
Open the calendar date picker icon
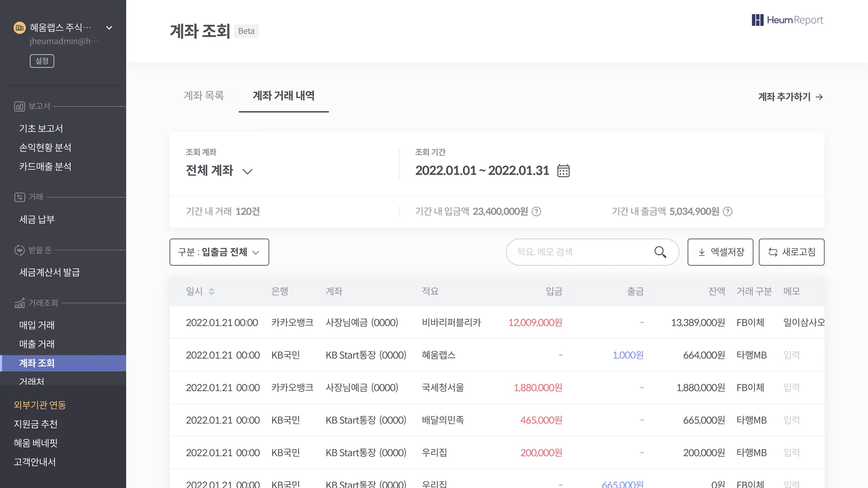563,171
